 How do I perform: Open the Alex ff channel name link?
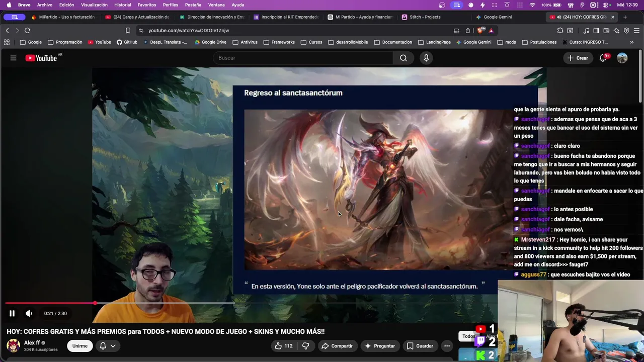(x=32, y=343)
